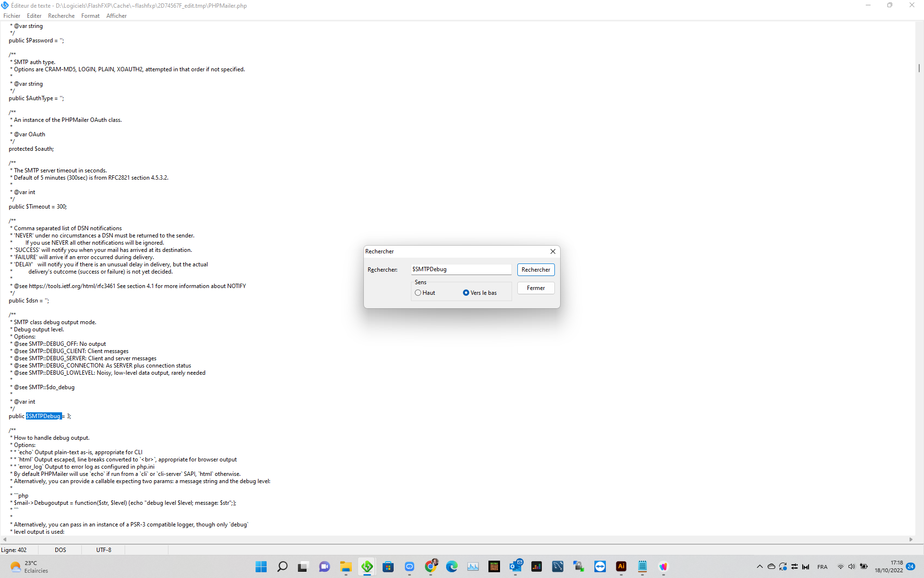This screenshot has width=924, height=578.
Task: Open Outlook from the taskbar
Action: 515,566
